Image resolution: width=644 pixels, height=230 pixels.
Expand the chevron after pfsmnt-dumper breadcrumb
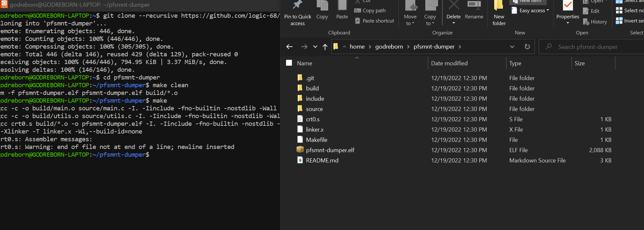[460, 47]
